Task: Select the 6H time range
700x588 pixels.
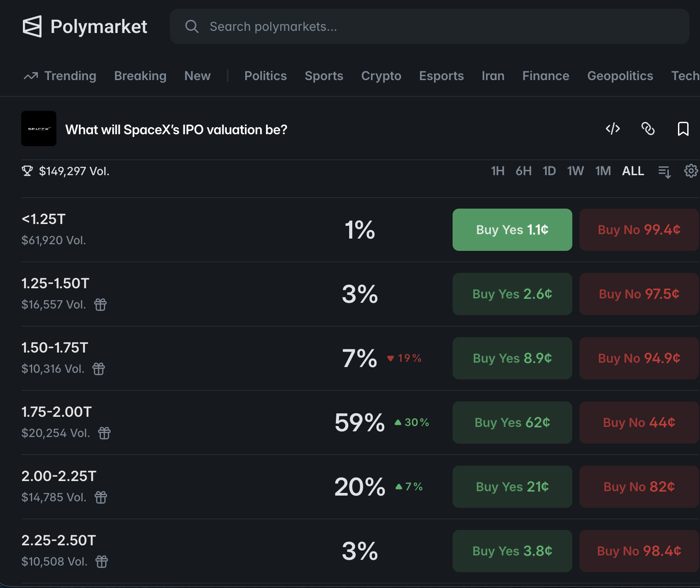Action: (523, 171)
